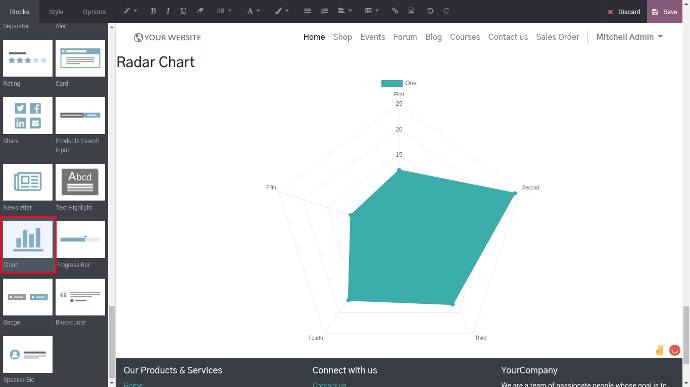Open the Forum menu item

(405, 37)
